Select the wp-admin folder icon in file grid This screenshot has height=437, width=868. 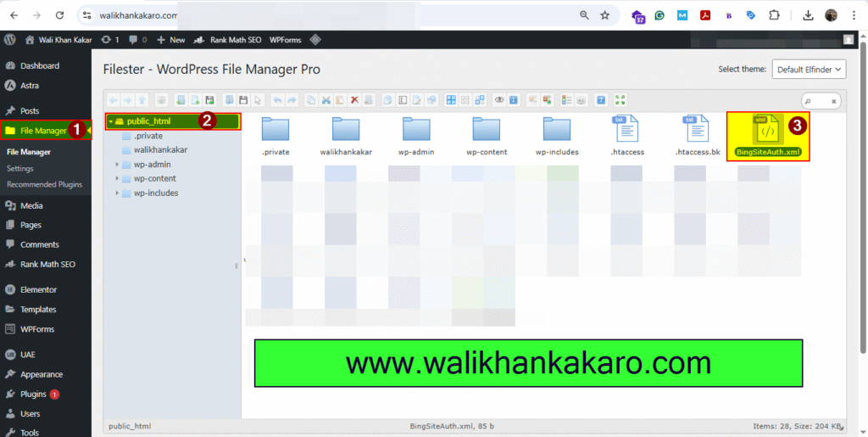(x=416, y=128)
